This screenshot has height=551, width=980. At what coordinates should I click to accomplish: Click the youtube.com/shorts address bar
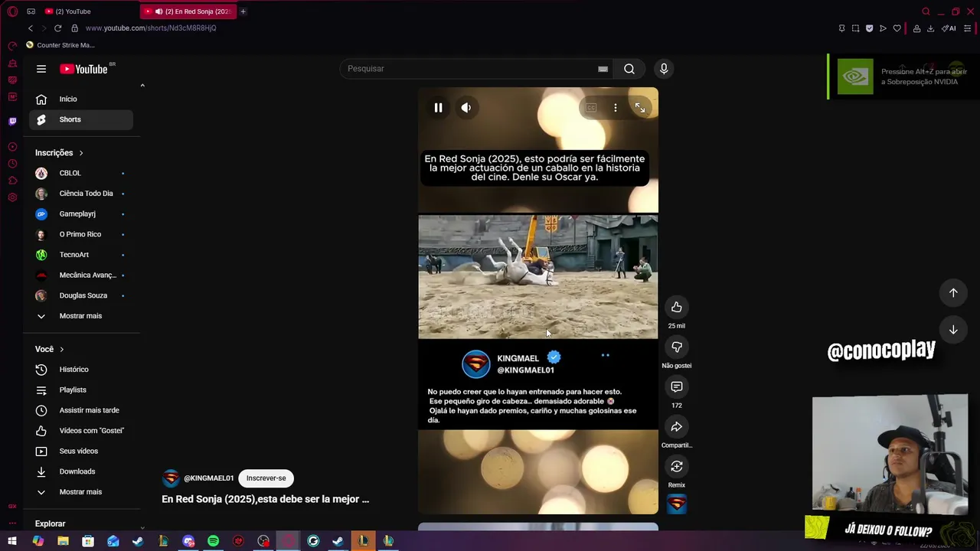151,28
